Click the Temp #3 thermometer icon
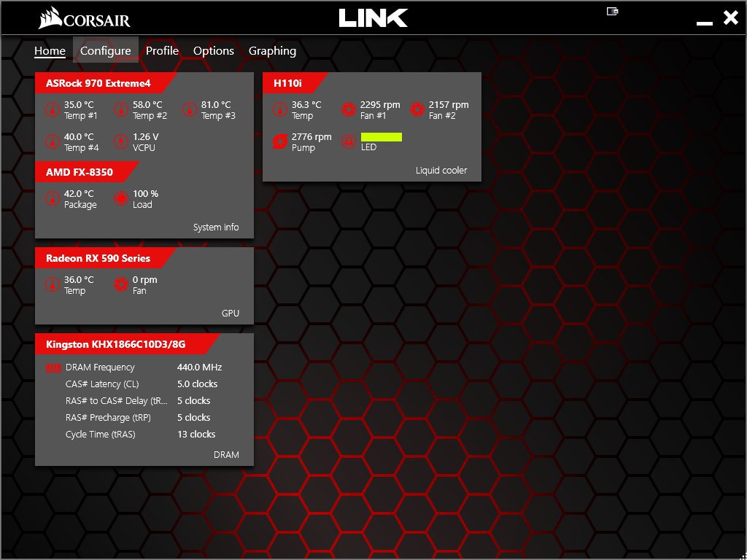The width and height of the screenshot is (747, 560). coord(190,110)
